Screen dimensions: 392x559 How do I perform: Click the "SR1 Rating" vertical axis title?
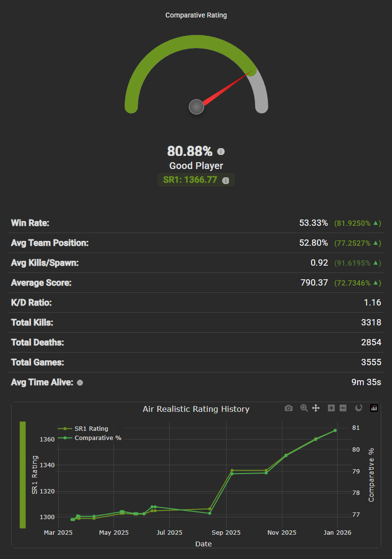[x=34, y=475]
